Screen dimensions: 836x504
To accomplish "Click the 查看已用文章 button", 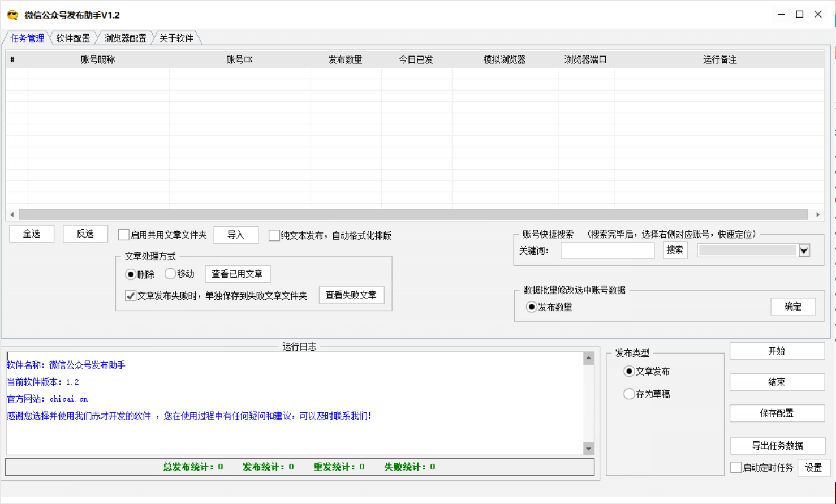I will [238, 274].
